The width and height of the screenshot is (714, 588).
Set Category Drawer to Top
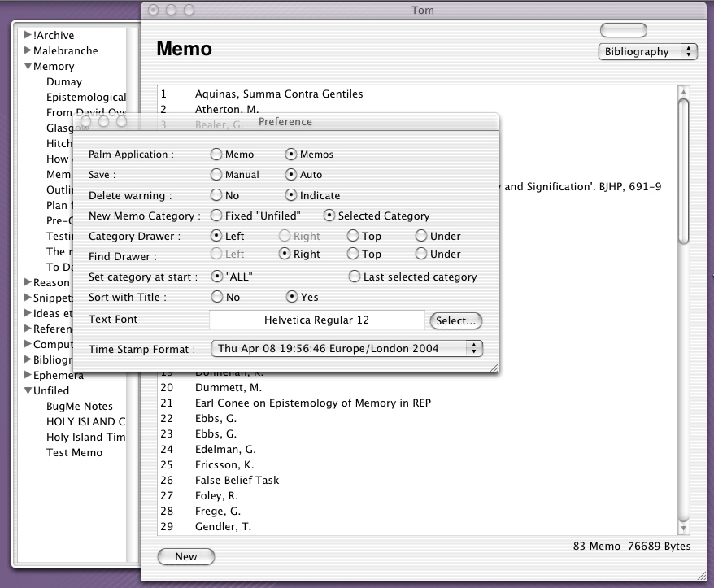point(353,236)
